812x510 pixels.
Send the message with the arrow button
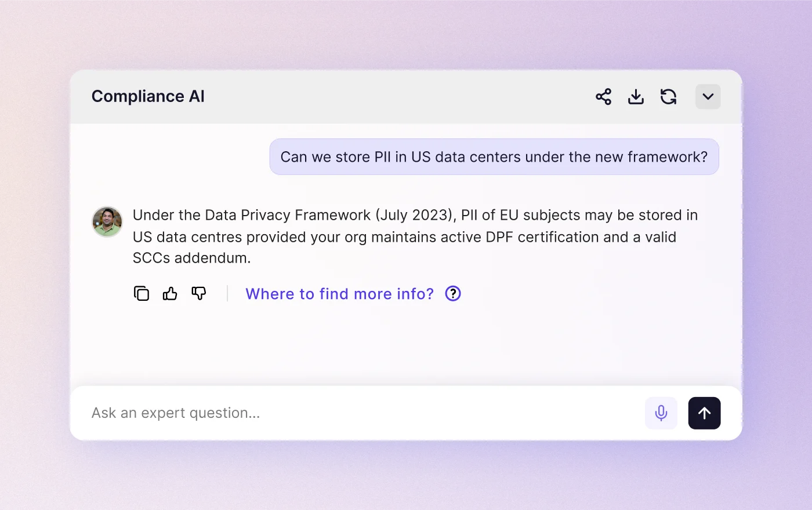(705, 413)
